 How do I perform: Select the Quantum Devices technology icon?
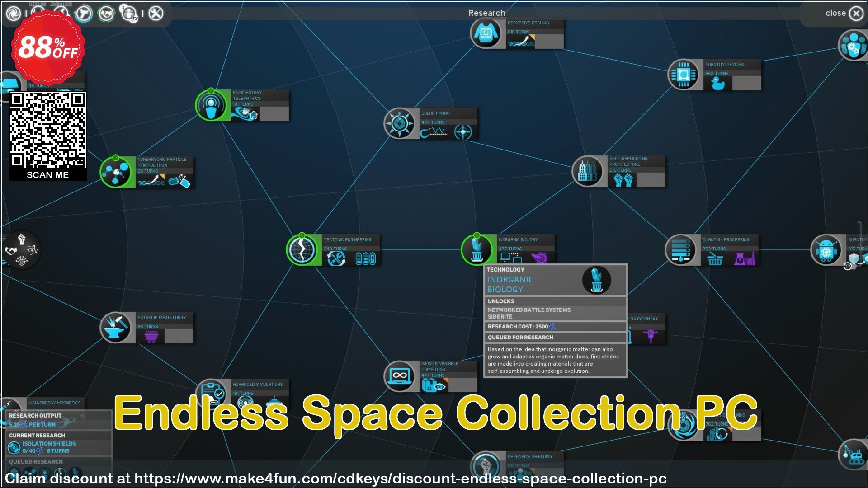click(684, 75)
